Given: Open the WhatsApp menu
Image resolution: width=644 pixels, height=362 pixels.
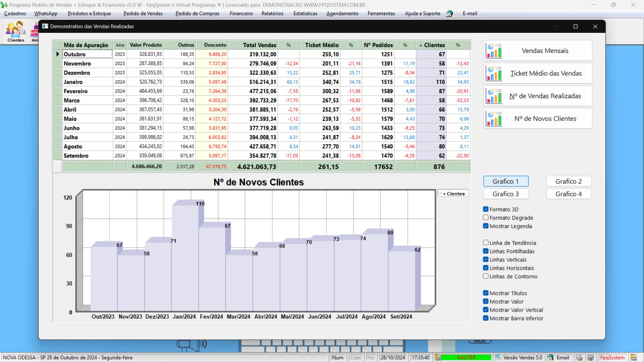Looking at the screenshot, I should pyautogui.click(x=46, y=13).
